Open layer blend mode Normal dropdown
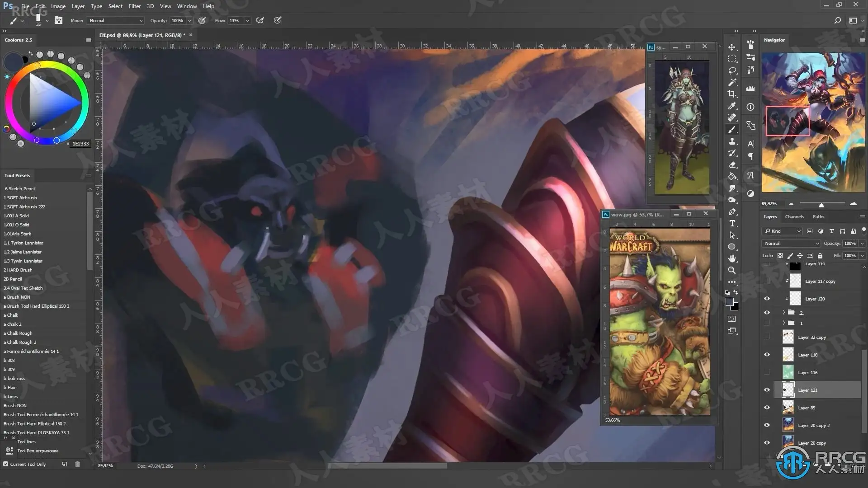The width and height of the screenshot is (868, 488). (x=791, y=244)
